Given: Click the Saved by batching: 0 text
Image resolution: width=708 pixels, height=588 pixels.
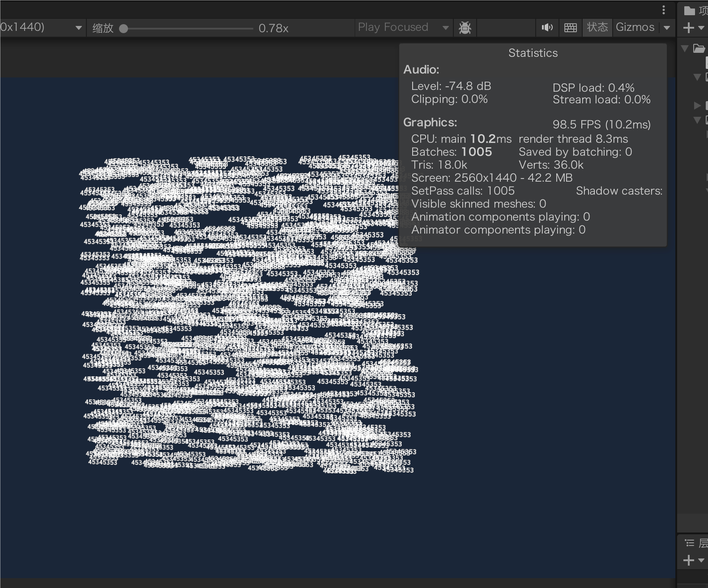Looking at the screenshot, I should [575, 152].
